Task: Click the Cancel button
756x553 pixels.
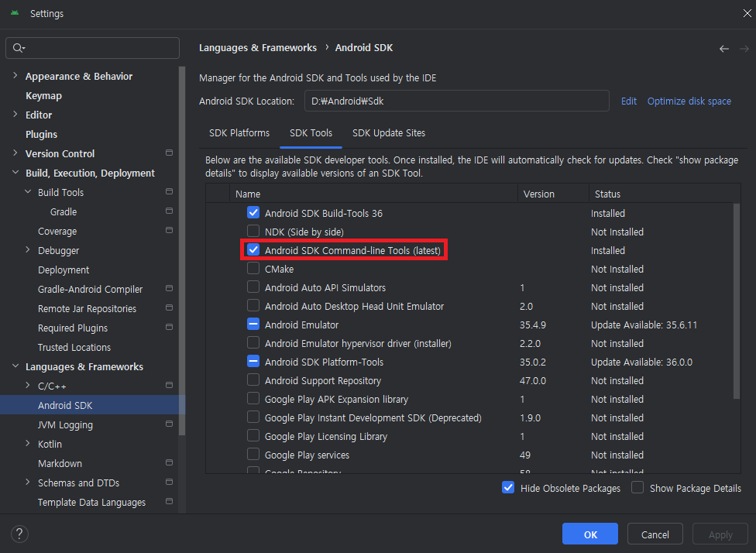Action: click(x=655, y=534)
